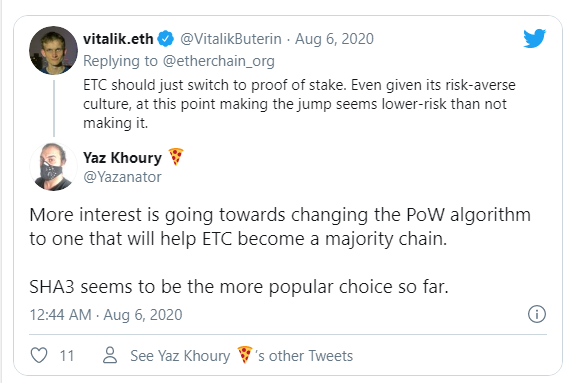Screen dimensions: 570x383
Task: Open the @VitalikButerin handle link
Action: pos(231,39)
